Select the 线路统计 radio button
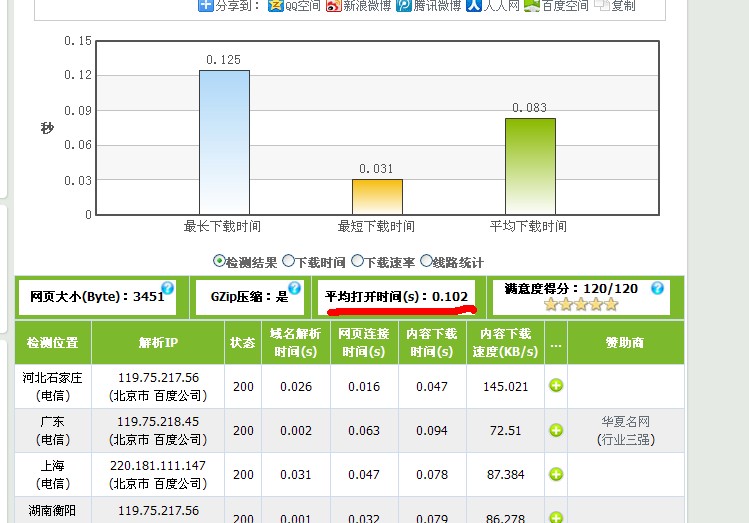 tap(426, 261)
